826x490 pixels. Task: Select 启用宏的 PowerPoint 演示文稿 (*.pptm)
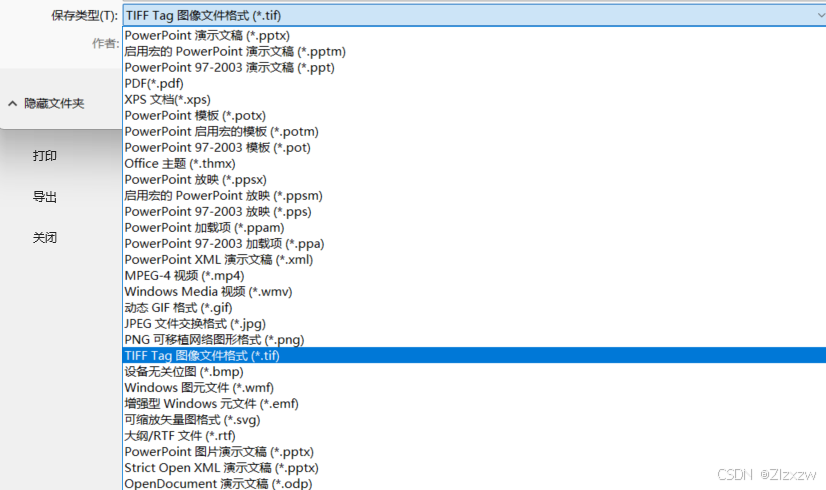click(474, 52)
